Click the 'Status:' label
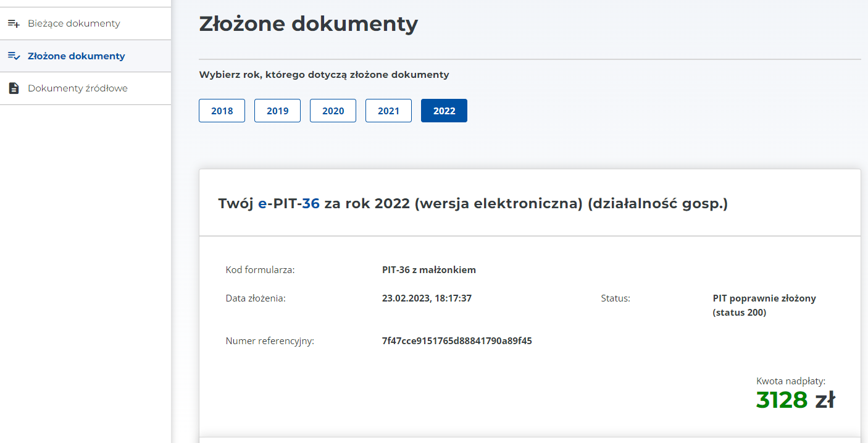 pyautogui.click(x=616, y=298)
